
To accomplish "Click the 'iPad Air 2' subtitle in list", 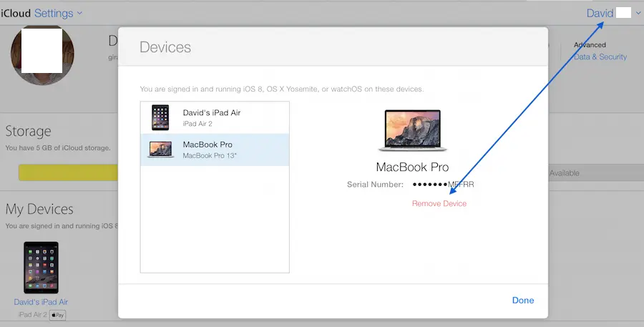I will (197, 124).
